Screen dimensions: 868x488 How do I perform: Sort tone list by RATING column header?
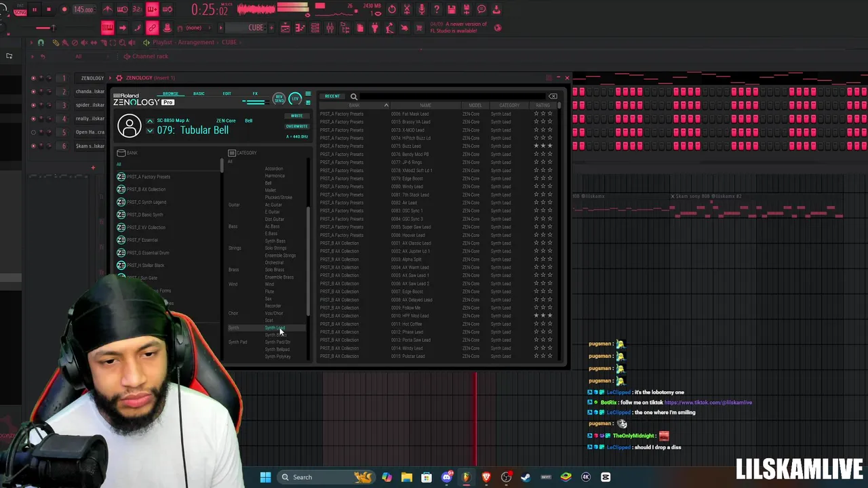coord(542,105)
